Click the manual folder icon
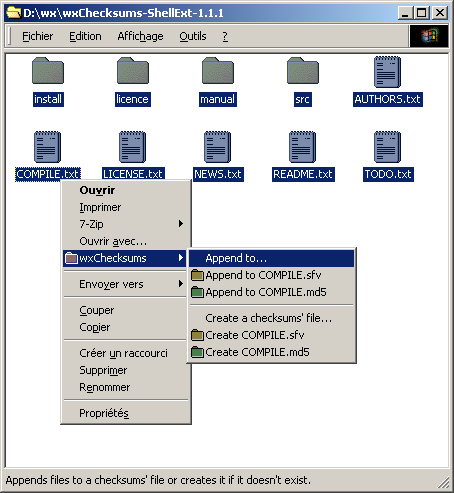 [x=218, y=71]
